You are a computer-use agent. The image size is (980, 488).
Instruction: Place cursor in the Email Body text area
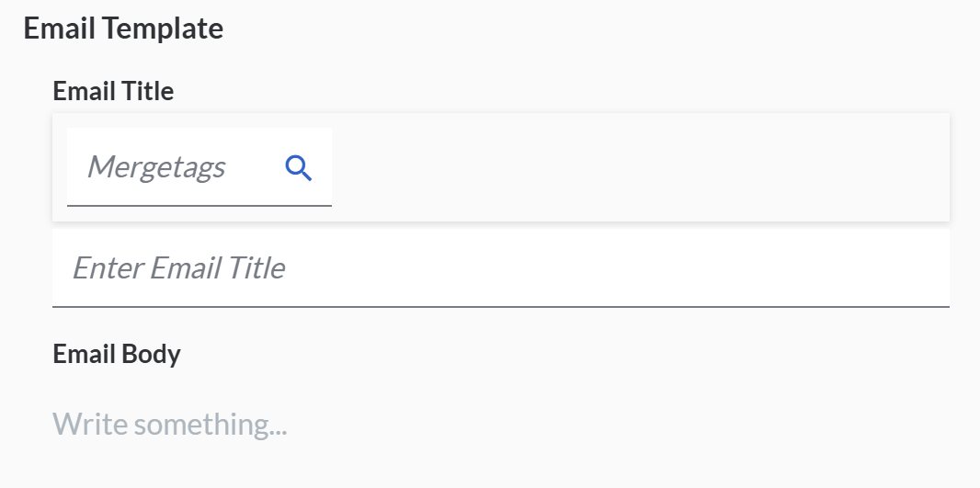[368, 425]
